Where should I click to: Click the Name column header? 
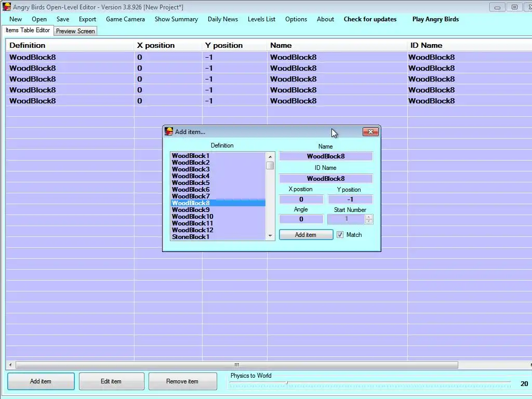tap(337, 46)
